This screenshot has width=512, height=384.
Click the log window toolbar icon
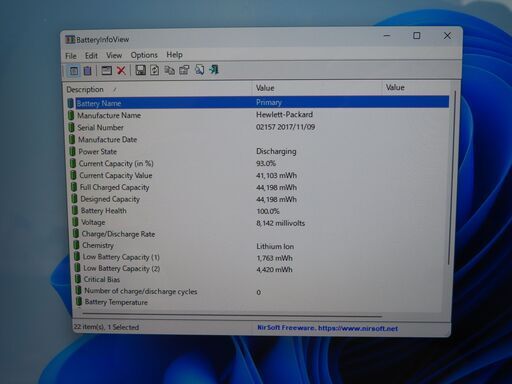(x=106, y=70)
